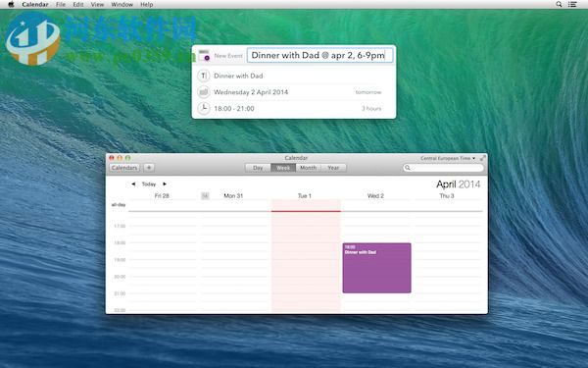Close the Calendar window

[112, 158]
